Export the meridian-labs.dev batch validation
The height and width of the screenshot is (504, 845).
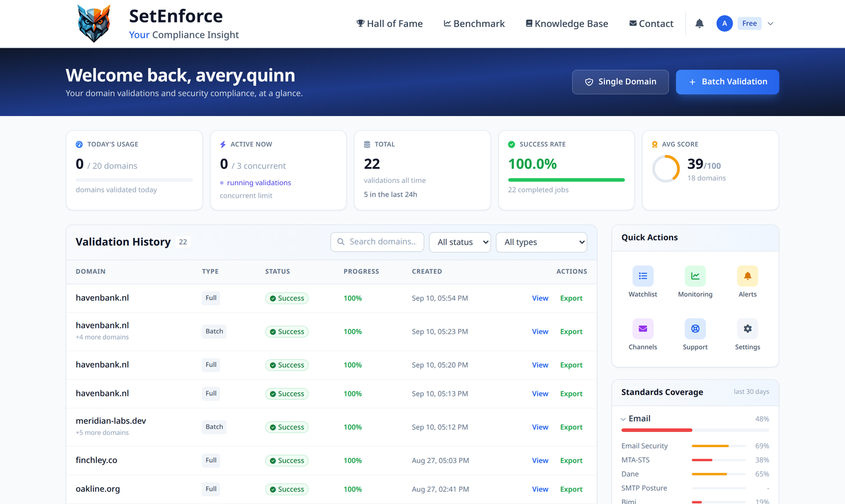coord(571,427)
